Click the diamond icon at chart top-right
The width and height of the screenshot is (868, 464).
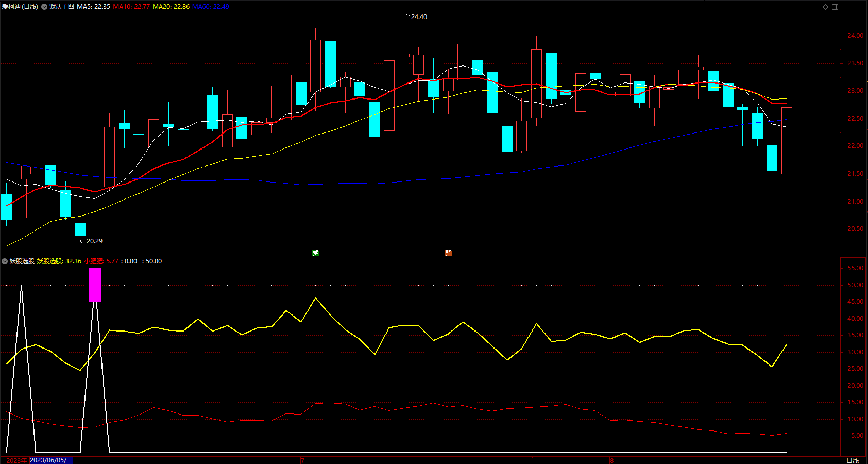pos(825,7)
